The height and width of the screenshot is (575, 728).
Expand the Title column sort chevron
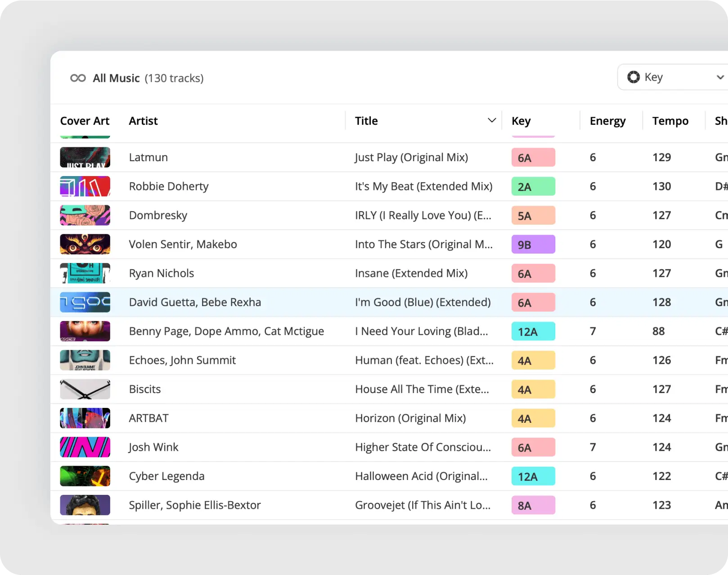[492, 120]
